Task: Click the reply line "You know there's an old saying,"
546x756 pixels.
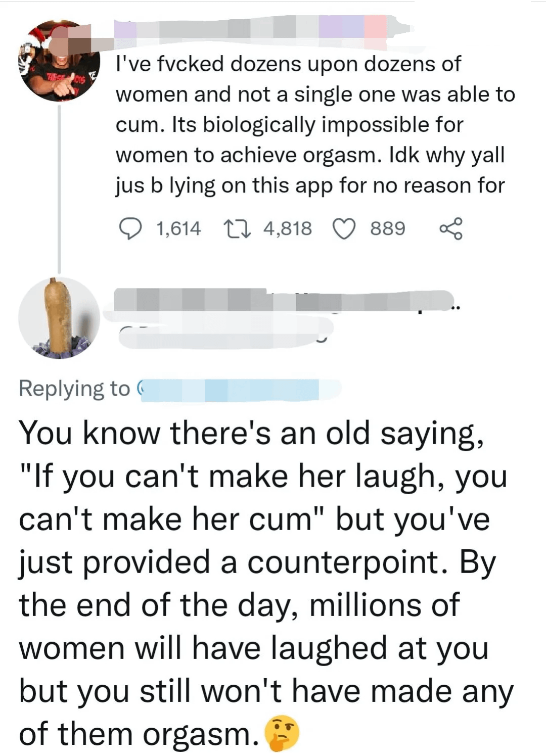Action: (251, 433)
